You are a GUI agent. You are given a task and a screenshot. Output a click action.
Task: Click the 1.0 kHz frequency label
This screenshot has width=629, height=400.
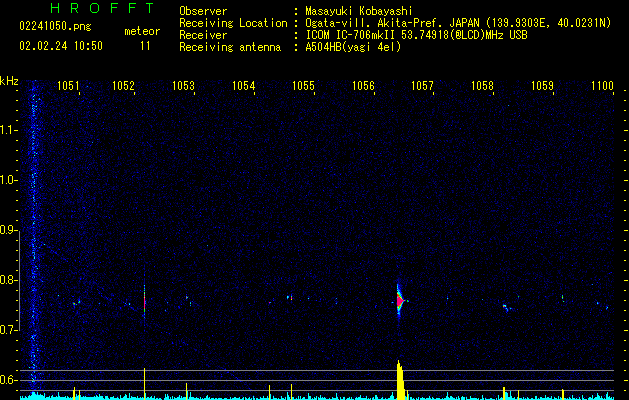[9, 180]
